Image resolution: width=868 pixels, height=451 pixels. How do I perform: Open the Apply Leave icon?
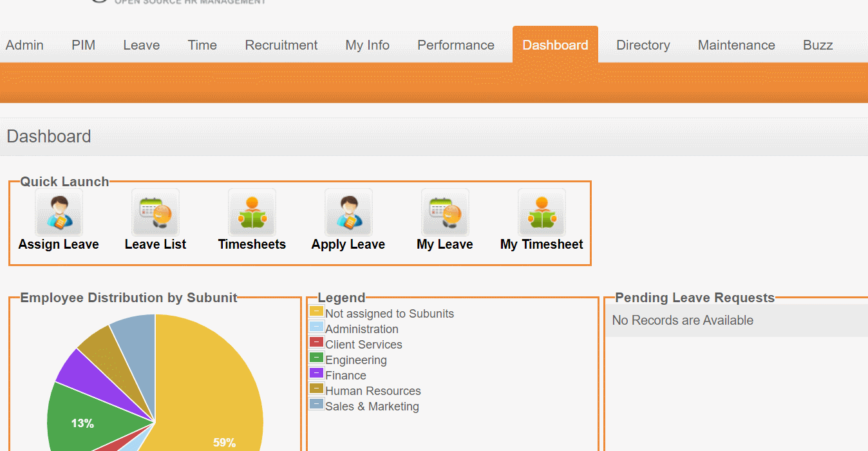[348, 212]
